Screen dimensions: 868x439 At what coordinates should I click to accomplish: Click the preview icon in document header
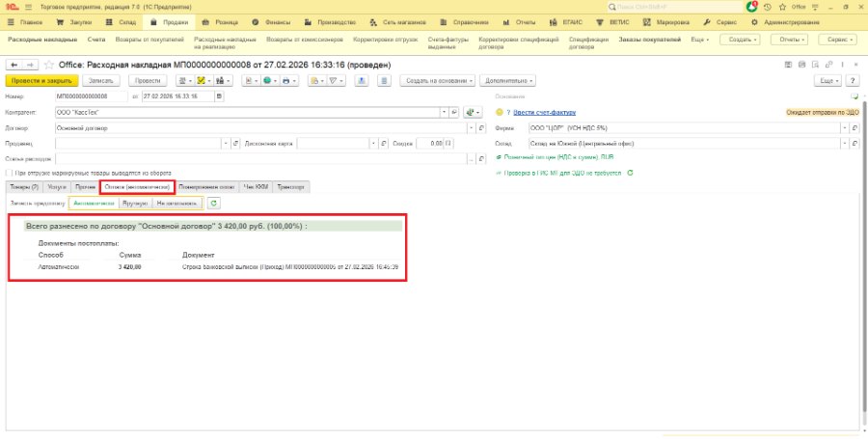(x=816, y=65)
